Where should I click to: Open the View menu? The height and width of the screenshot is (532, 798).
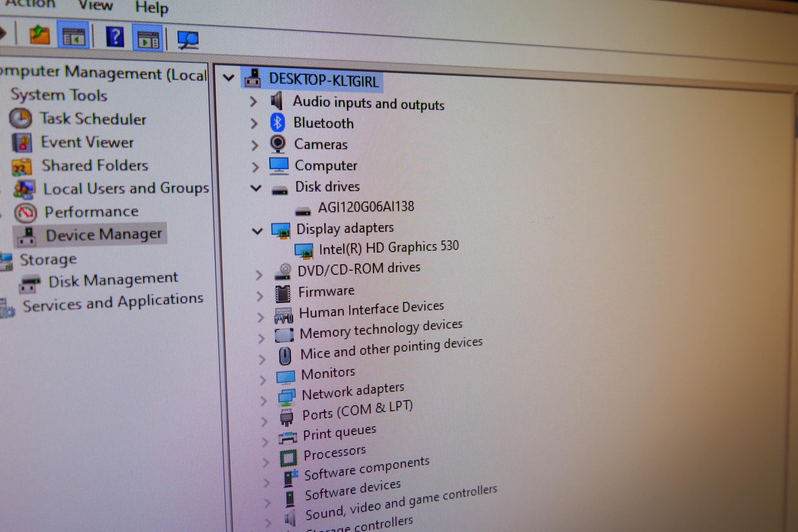pyautogui.click(x=95, y=5)
